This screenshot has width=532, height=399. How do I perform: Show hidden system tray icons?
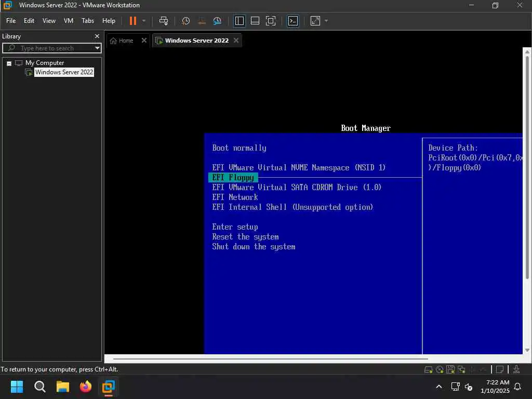(x=438, y=387)
